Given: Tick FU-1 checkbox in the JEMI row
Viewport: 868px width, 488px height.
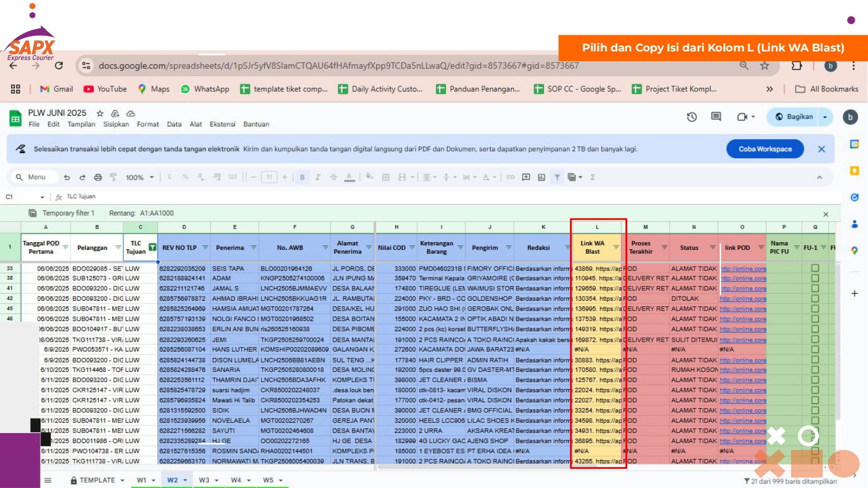Looking at the screenshot, I should (x=815, y=339).
